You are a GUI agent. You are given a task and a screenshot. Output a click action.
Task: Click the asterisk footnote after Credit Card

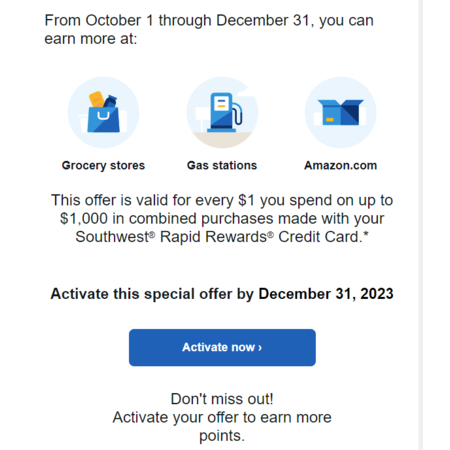coord(366,235)
